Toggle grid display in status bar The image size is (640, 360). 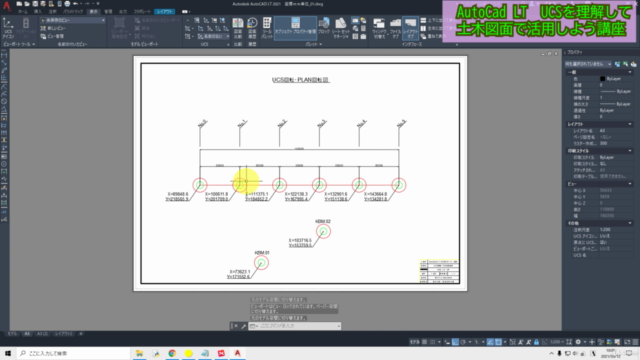[x=424, y=342]
